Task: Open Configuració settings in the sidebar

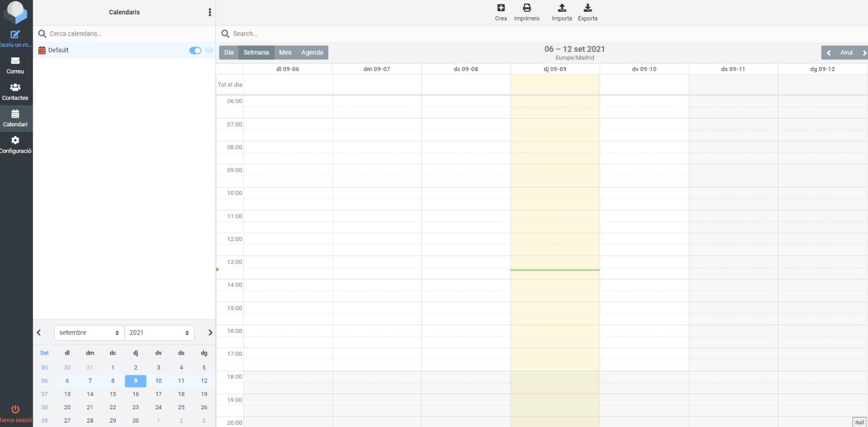Action: point(16,145)
